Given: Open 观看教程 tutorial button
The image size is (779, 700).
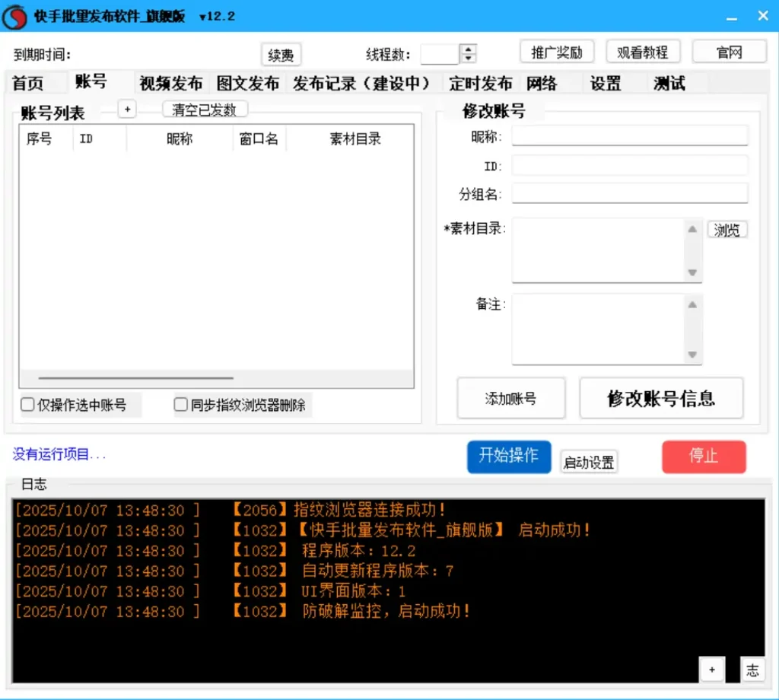Looking at the screenshot, I should (x=642, y=52).
